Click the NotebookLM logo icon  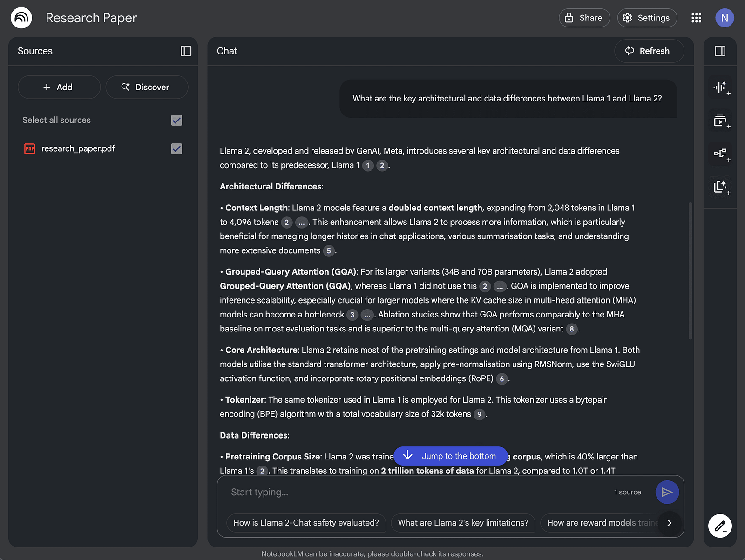click(x=21, y=18)
